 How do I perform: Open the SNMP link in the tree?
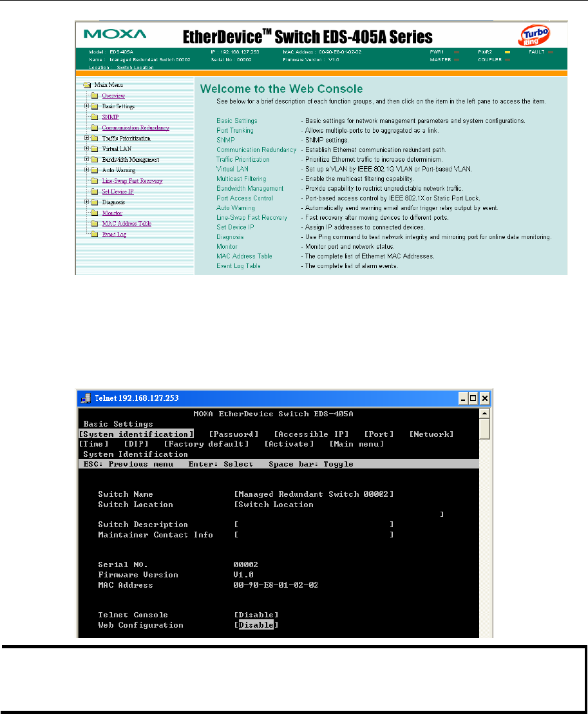[110, 117]
